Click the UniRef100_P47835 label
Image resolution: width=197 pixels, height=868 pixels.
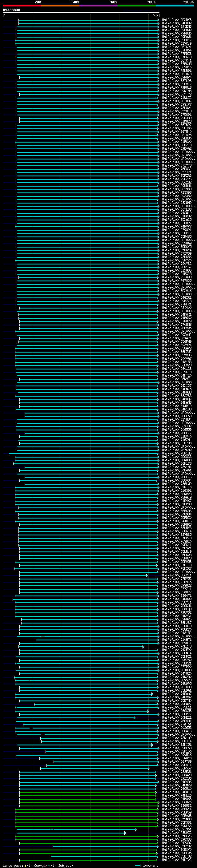click(x=176, y=280)
